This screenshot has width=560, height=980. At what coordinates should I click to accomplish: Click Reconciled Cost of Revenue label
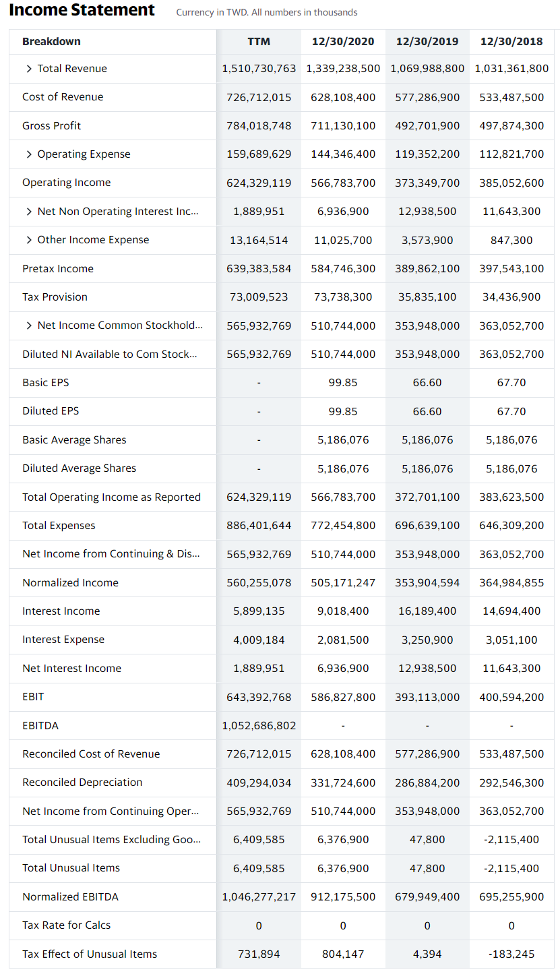91,754
